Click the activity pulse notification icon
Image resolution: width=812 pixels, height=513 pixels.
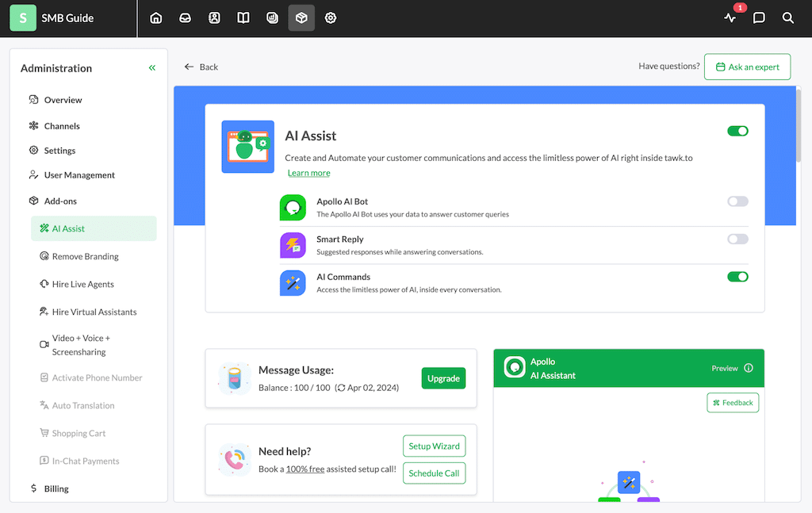[x=730, y=18]
